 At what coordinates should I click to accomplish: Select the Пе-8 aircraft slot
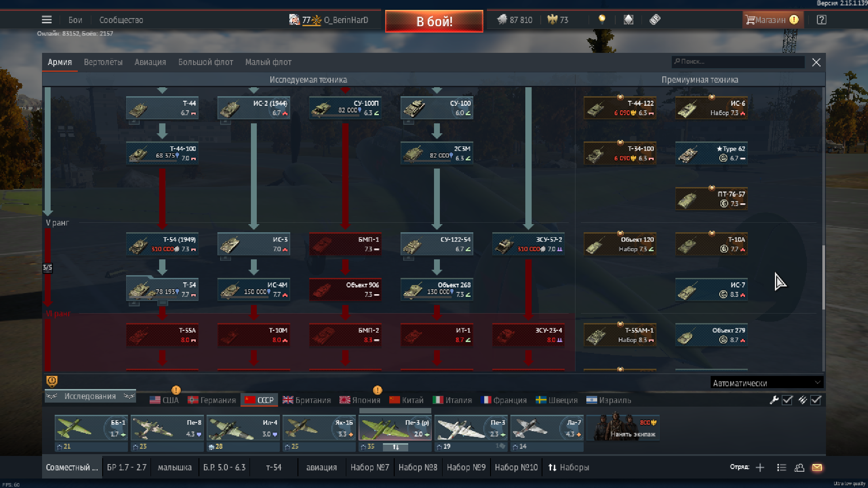pos(167,427)
